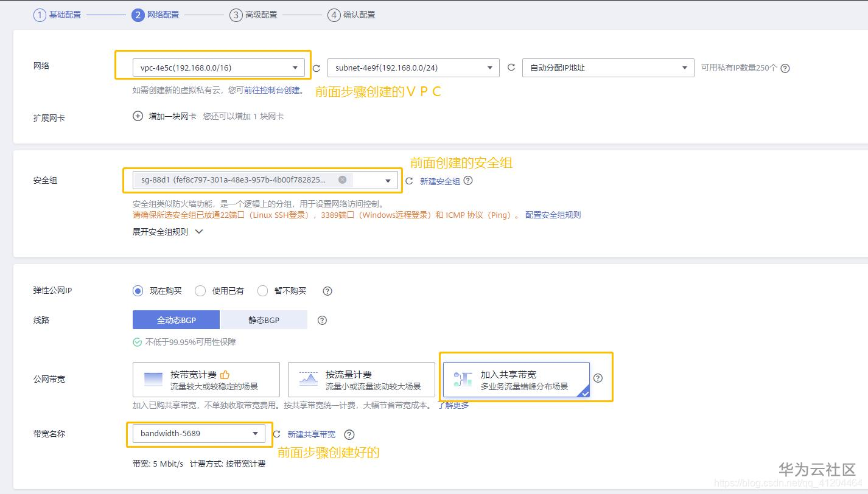
Task: Click the 带宽名称 label
Action: [49, 434]
